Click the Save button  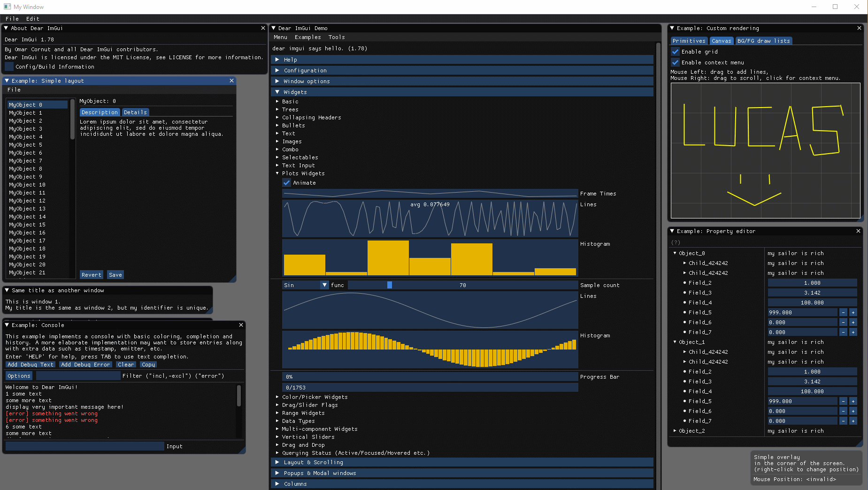pos(115,275)
